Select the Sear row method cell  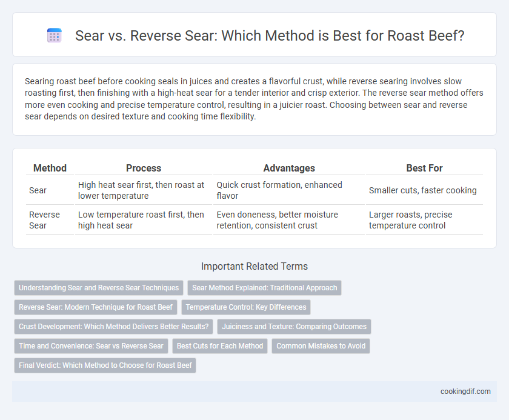(50, 190)
